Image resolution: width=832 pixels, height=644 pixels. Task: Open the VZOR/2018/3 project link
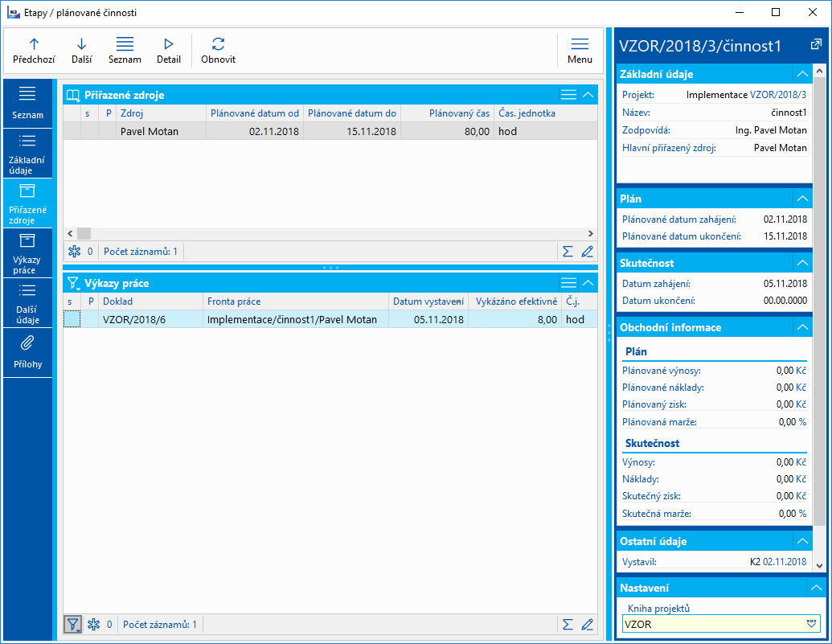pyautogui.click(x=778, y=95)
